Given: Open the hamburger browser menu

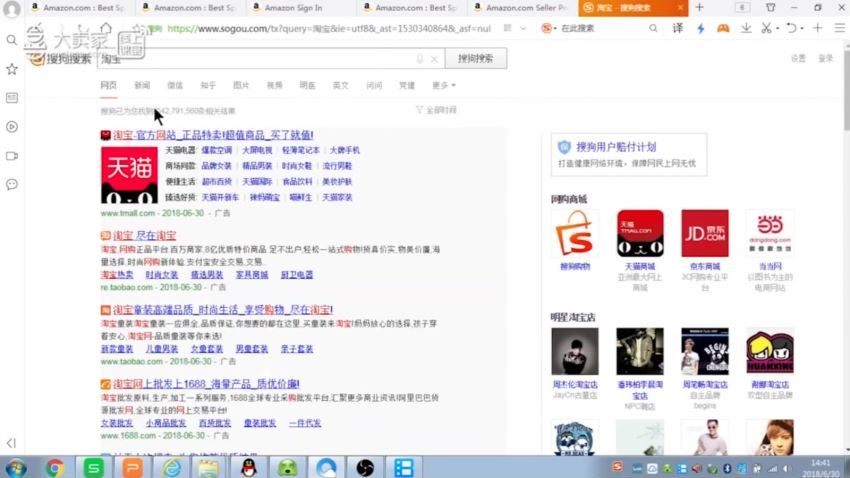Looking at the screenshot, I should [x=840, y=28].
